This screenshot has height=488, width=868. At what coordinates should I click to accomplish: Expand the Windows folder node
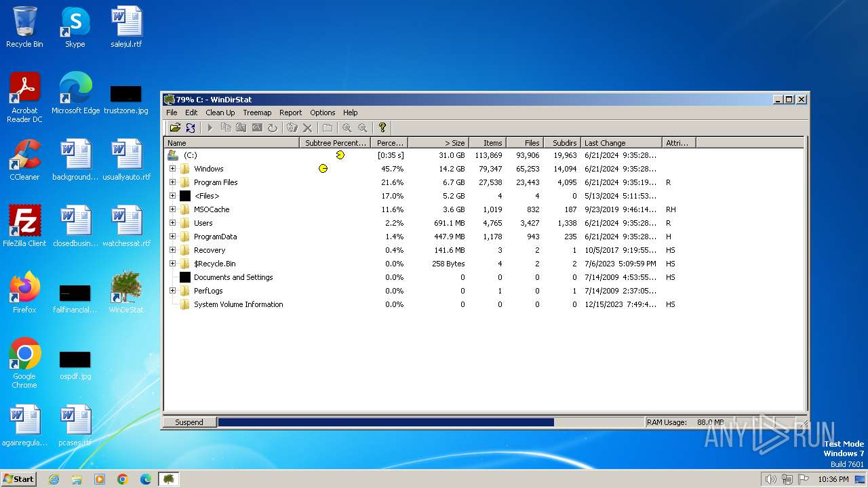(x=172, y=169)
